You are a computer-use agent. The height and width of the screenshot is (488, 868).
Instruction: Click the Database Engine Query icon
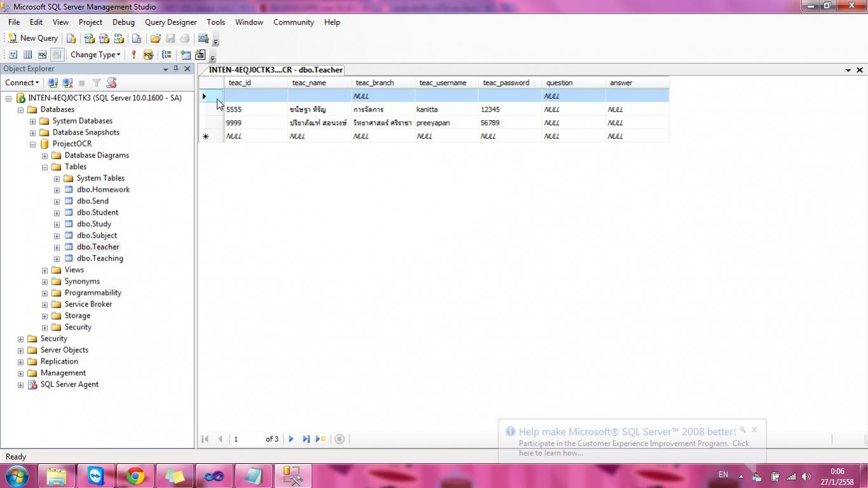pyautogui.click(x=71, y=38)
